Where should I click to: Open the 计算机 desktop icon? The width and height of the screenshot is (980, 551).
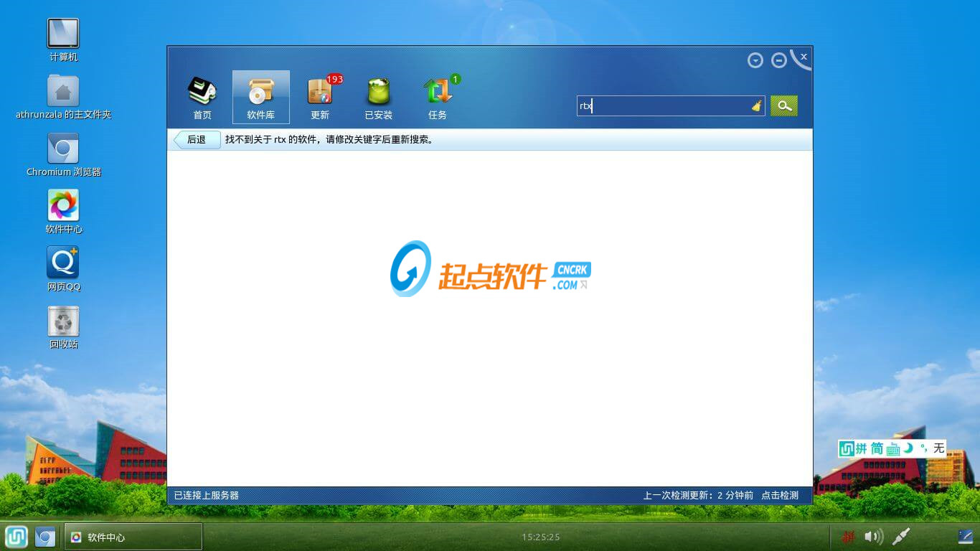point(63,40)
